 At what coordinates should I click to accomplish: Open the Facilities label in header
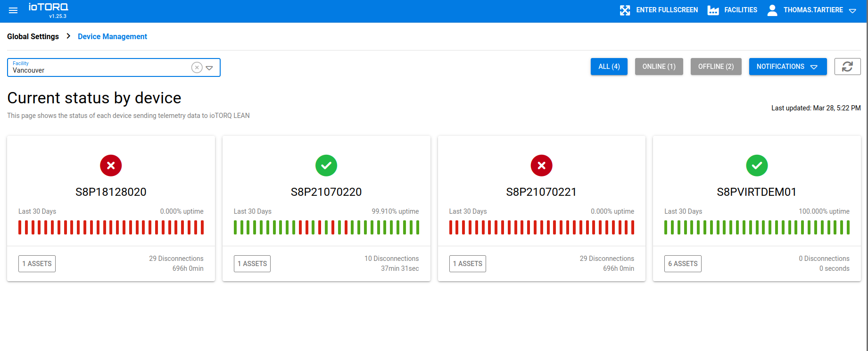pyautogui.click(x=741, y=10)
